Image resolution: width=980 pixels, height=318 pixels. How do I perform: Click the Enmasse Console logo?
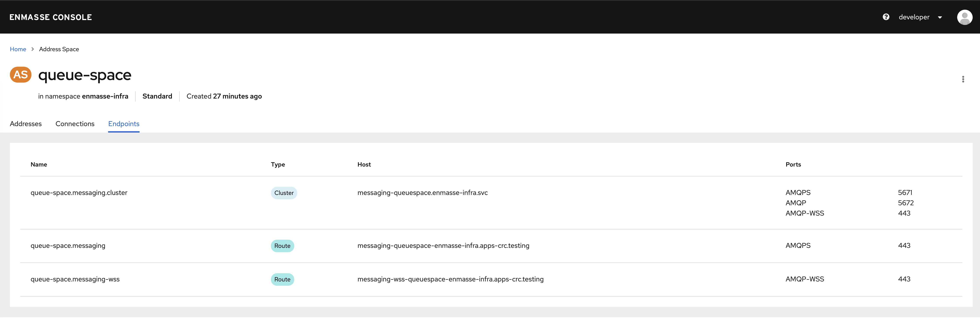[51, 17]
